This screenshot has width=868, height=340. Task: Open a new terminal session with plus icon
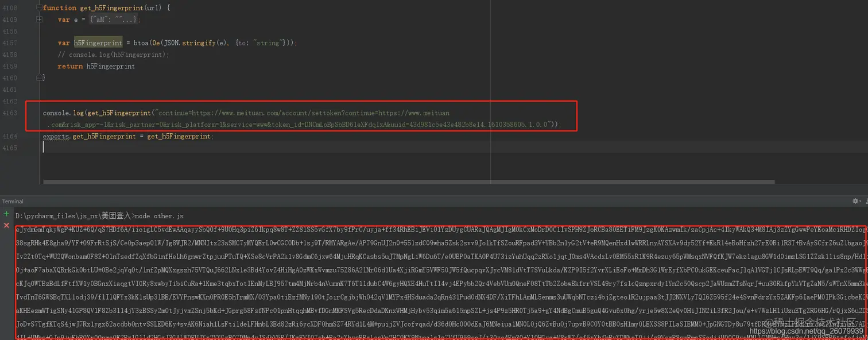pos(6,214)
